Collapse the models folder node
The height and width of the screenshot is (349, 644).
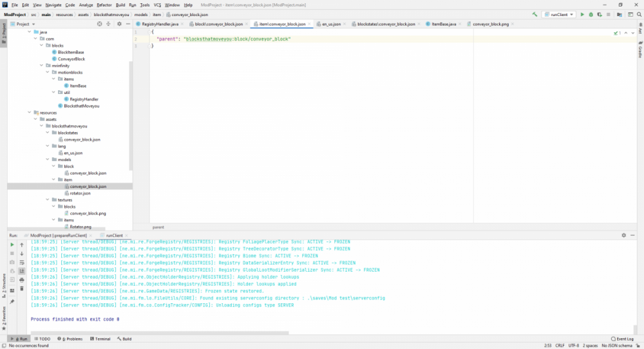tap(48, 159)
